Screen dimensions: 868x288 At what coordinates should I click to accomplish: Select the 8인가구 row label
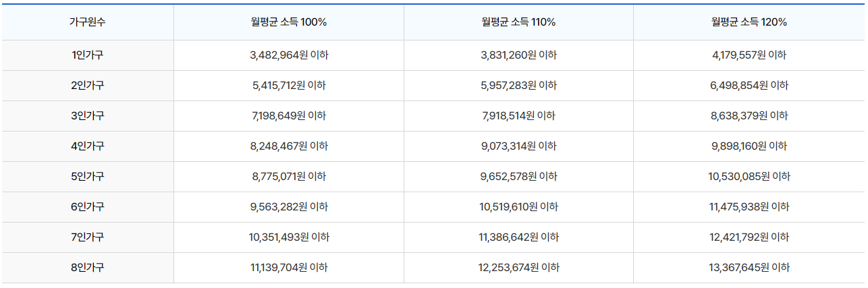point(87,268)
